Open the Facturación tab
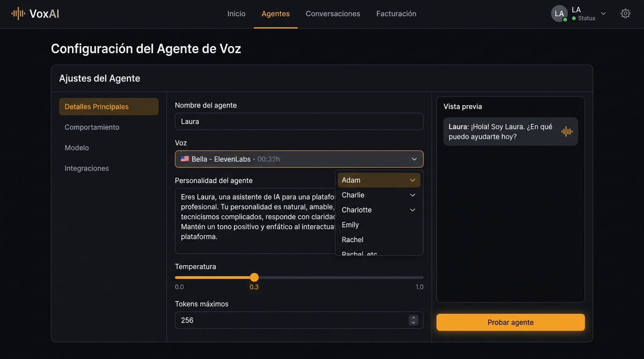This screenshot has width=644, height=359. click(396, 14)
